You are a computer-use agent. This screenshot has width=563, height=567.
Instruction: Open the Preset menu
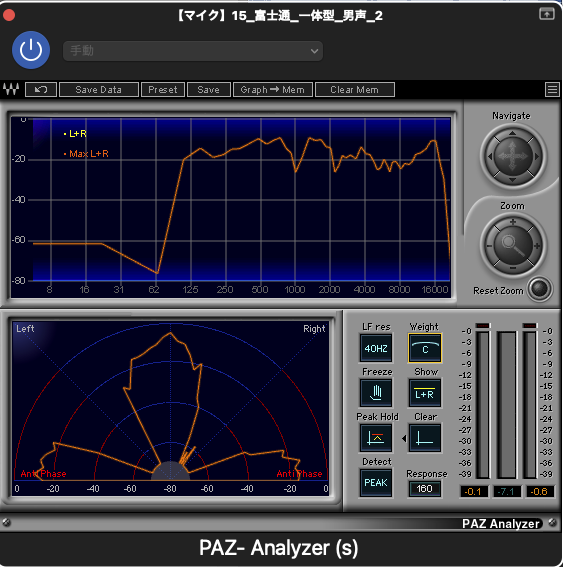point(163,90)
